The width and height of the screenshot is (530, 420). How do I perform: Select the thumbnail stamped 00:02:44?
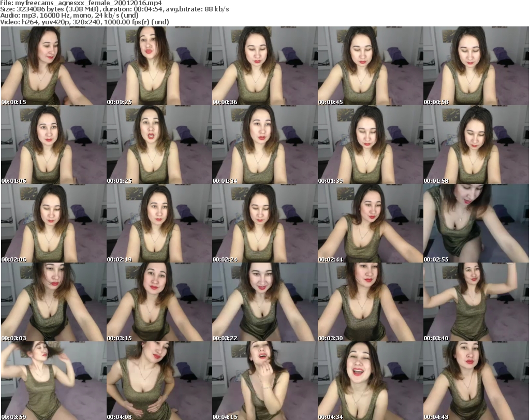pyautogui.click(x=370, y=224)
